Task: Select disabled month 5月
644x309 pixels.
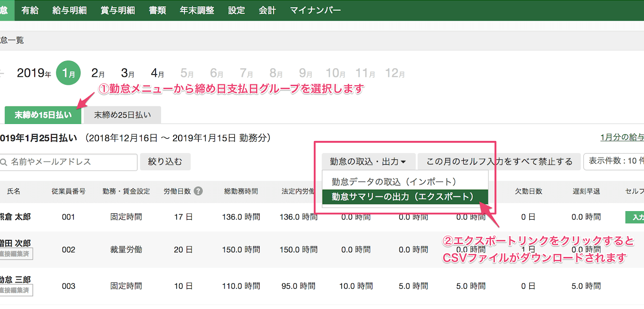Action: click(187, 73)
